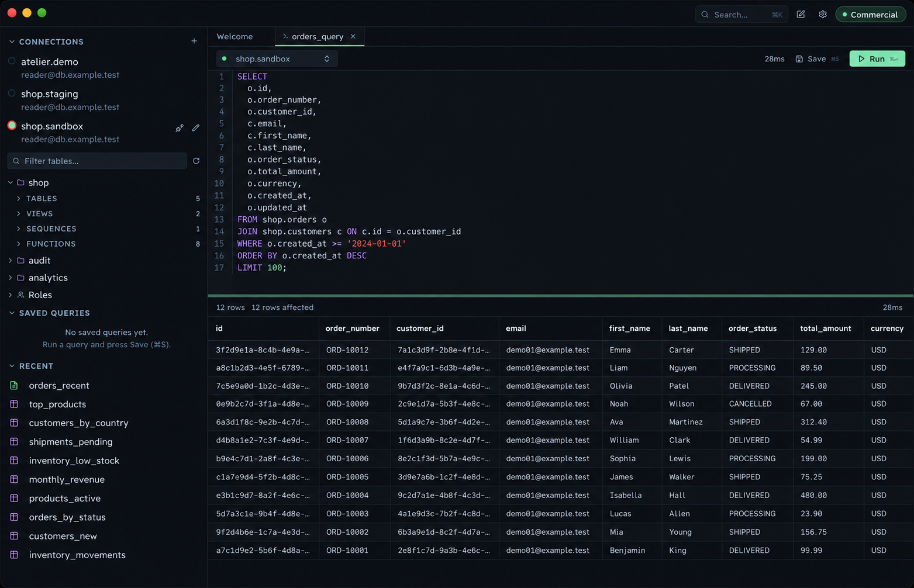The height and width of the screenshot is (588, 914).
Task: Click the Commercial license badge
Action: click(x=871, y=15)
